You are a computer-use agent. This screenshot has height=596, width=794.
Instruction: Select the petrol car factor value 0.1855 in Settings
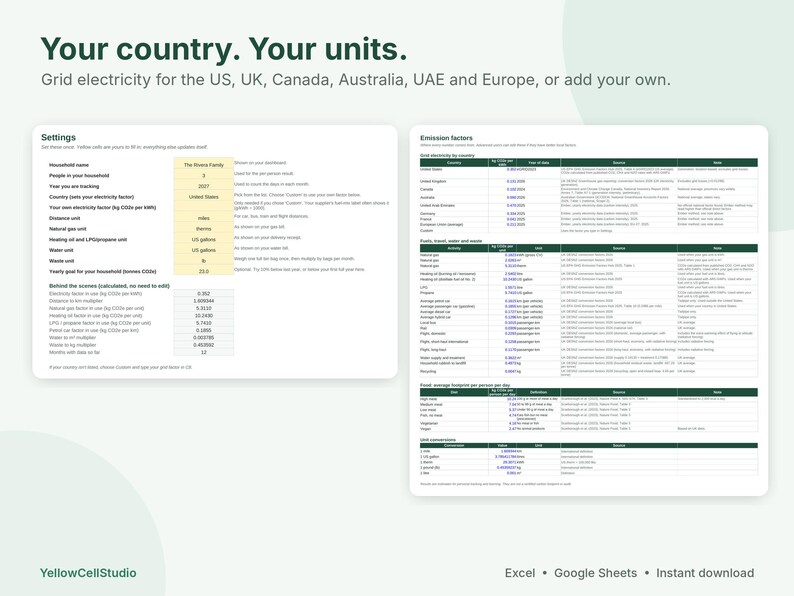[204, 330]
